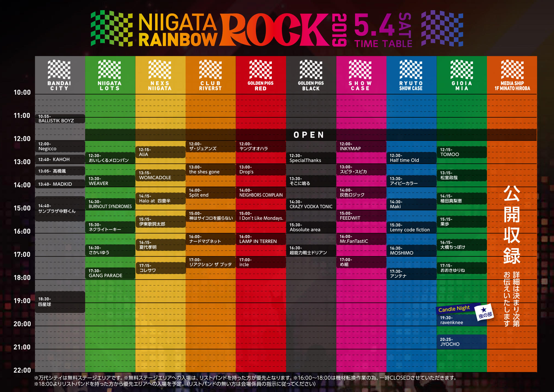Click the NIIGATA LOTS checkered flag icon
The width and height of the screenshot is (554, 392).
pyautogui.click(x=109, y=69)
